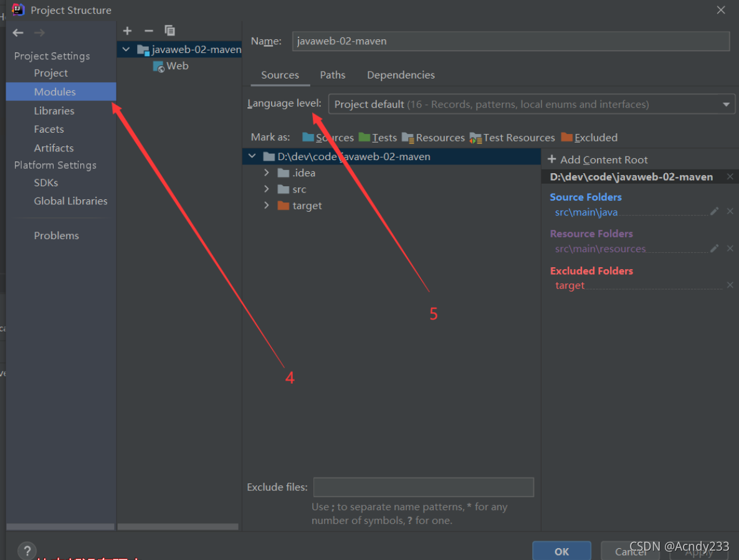Open Libraries settings
Image resolution: width=739 pixels, height=560 pixels.
54,111
